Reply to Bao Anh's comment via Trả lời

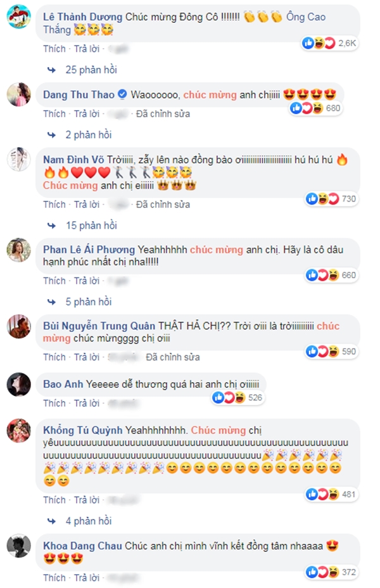coord(87,403)
